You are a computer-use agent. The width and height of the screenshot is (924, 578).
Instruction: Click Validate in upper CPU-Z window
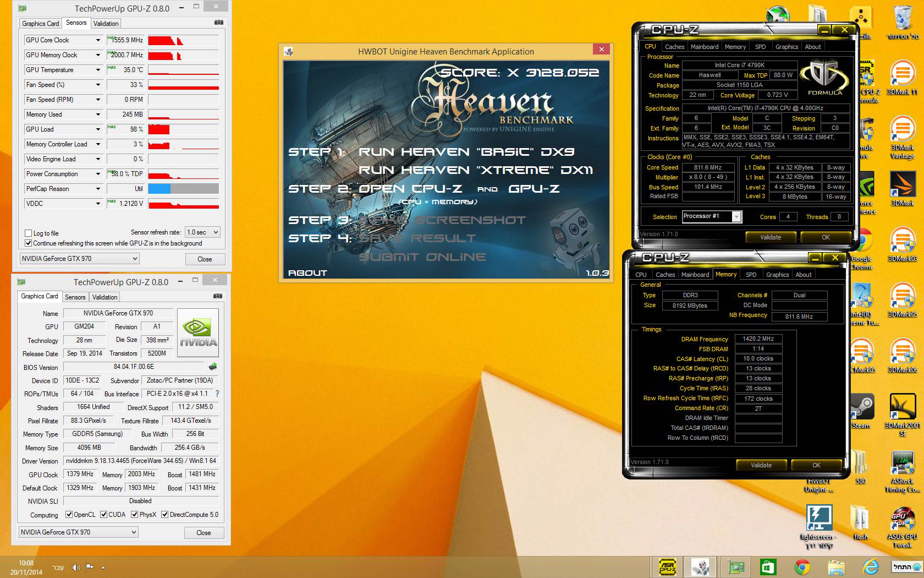771,237
